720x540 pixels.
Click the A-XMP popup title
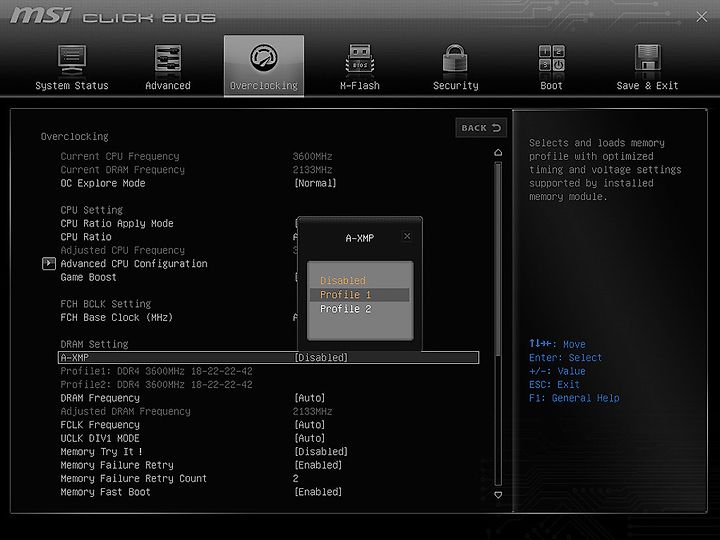coord(360,238)
